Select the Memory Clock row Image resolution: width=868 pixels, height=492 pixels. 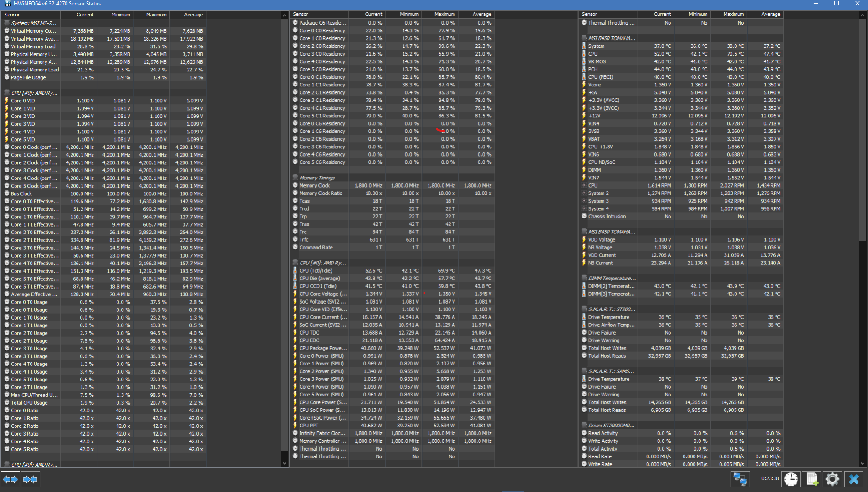click(x=393, y=185)
